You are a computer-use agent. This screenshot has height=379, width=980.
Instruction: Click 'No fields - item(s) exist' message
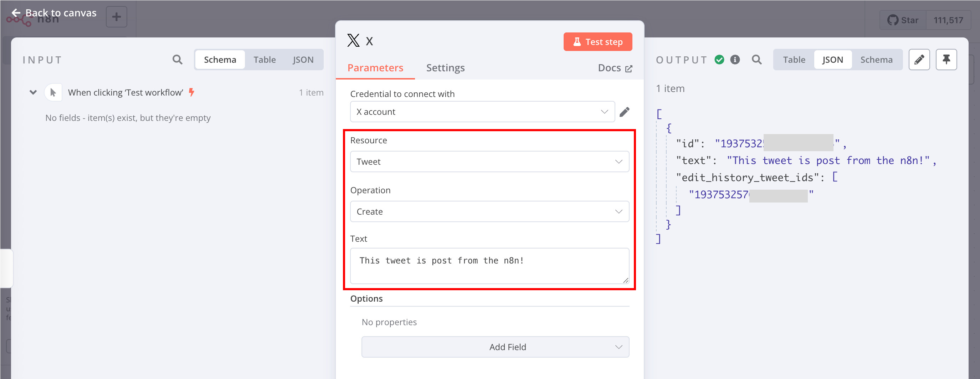[127, 118]
